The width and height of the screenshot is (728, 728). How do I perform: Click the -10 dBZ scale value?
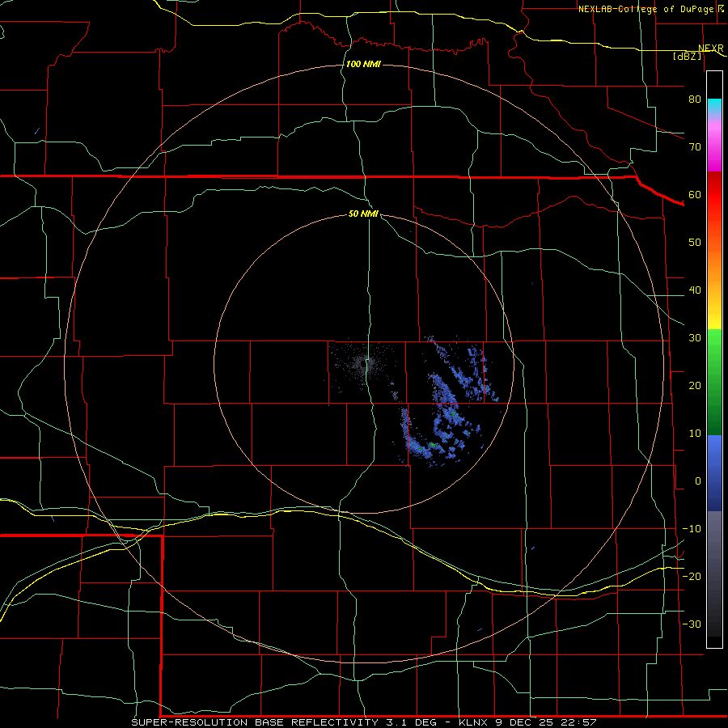[692, 528]
